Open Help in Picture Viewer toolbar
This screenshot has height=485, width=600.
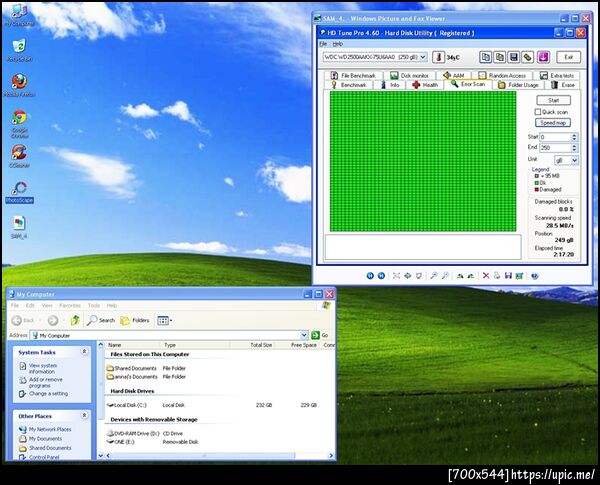pyautogui.click(x=535, y=276)
